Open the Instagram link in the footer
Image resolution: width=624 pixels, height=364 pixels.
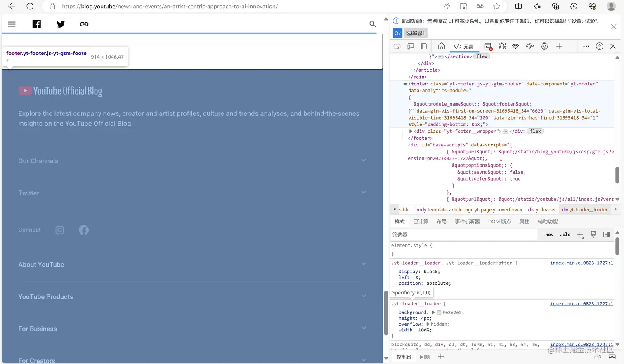tap(60, 230)
